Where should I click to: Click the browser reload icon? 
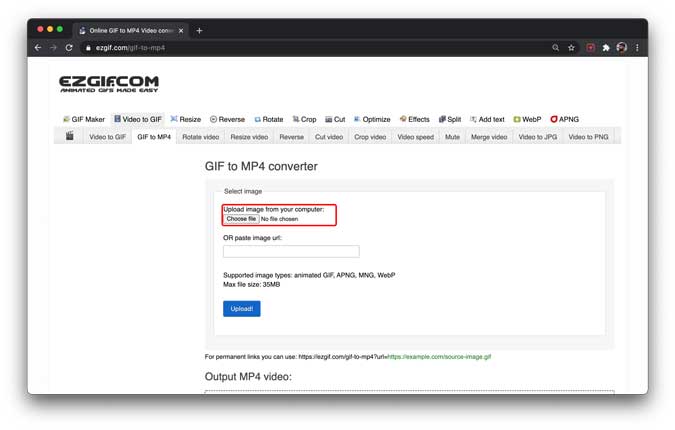coord(69,48)
